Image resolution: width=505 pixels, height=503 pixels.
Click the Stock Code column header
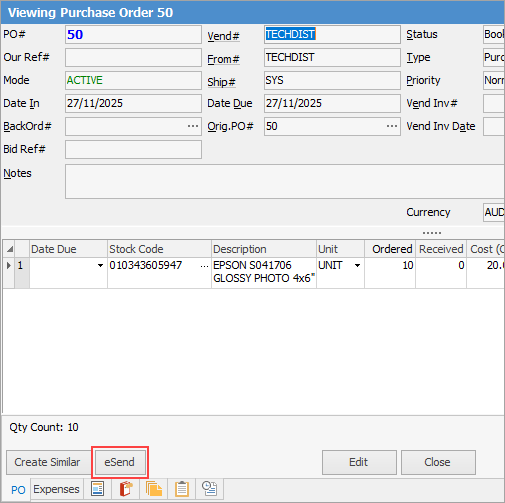pyautogui.click(x=159, y=249)
